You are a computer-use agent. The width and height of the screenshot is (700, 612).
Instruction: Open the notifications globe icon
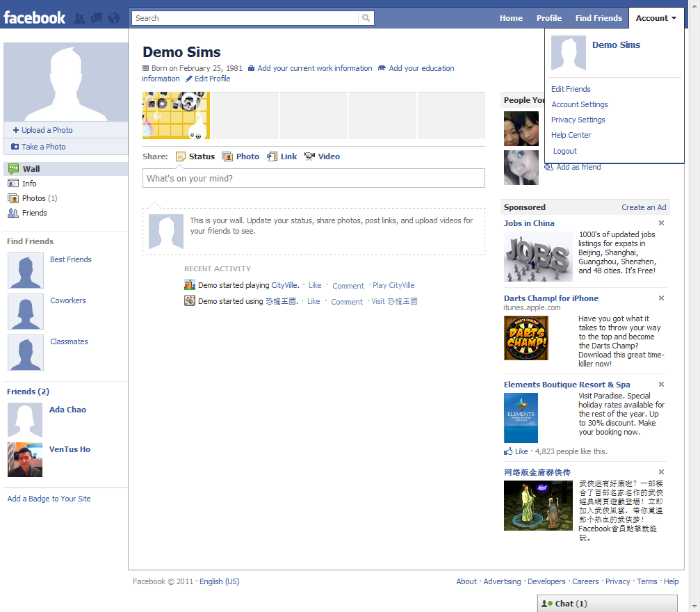click(114, 18)
